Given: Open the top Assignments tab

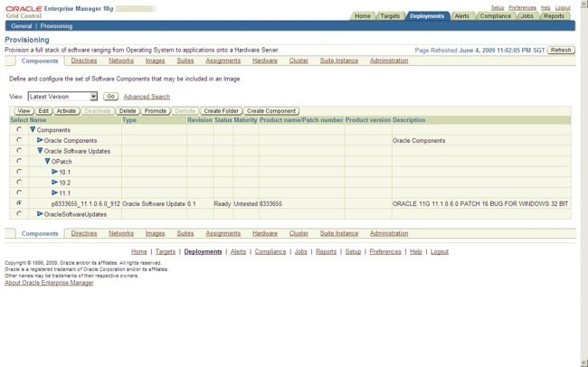Looking at the screenshot, I should pos(223,61).
